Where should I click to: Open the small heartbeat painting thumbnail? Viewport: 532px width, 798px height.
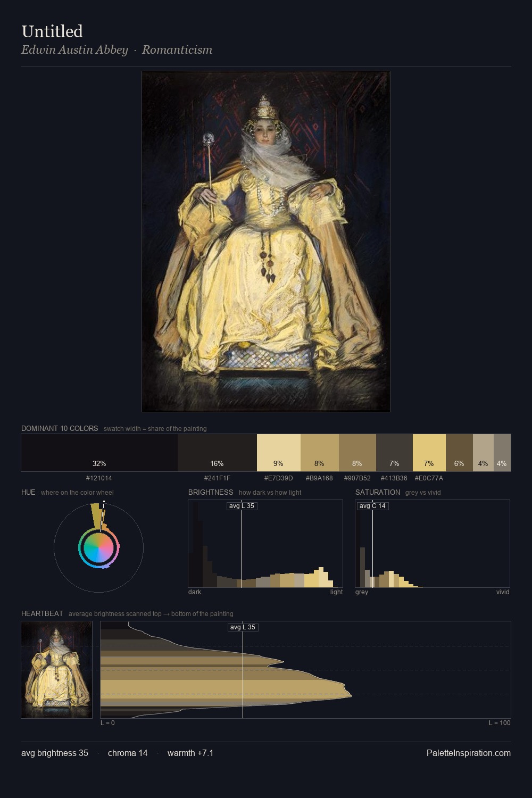tap(56, 670)
